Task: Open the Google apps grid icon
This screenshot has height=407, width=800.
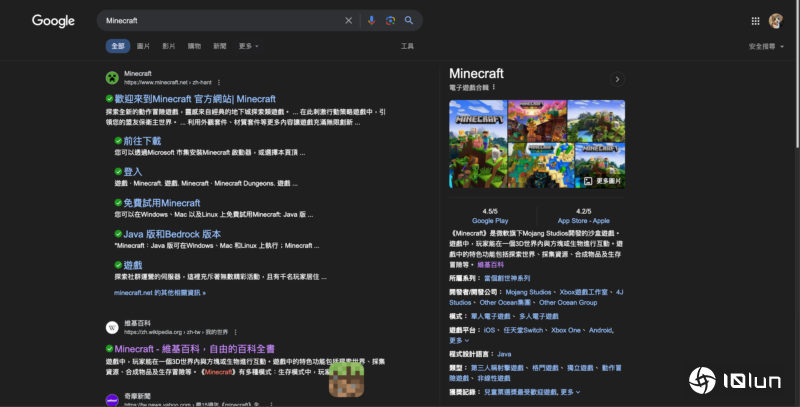Action: [756, 21]
